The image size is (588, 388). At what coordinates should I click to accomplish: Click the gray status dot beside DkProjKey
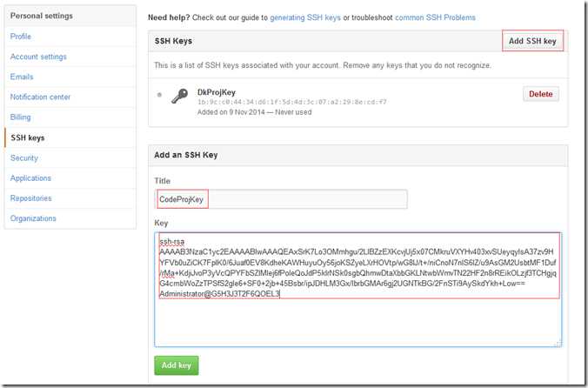pyautogui.click(x=159, y=95)
